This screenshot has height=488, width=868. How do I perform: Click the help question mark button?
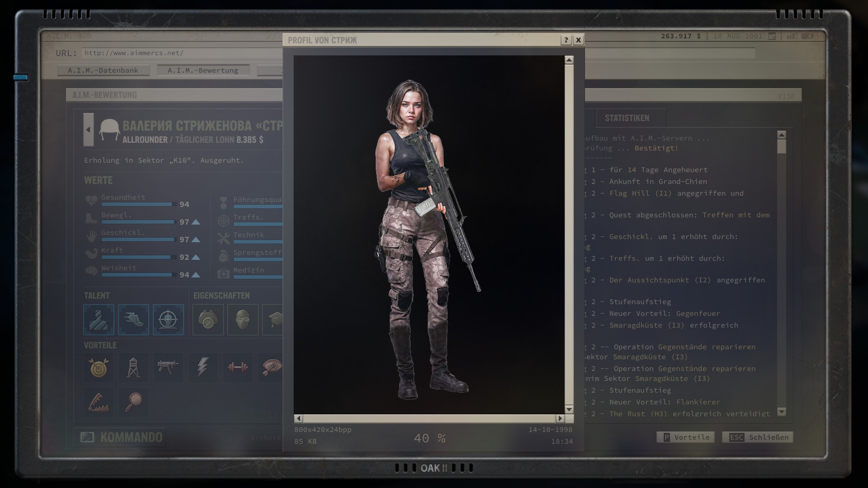[566, 40]
